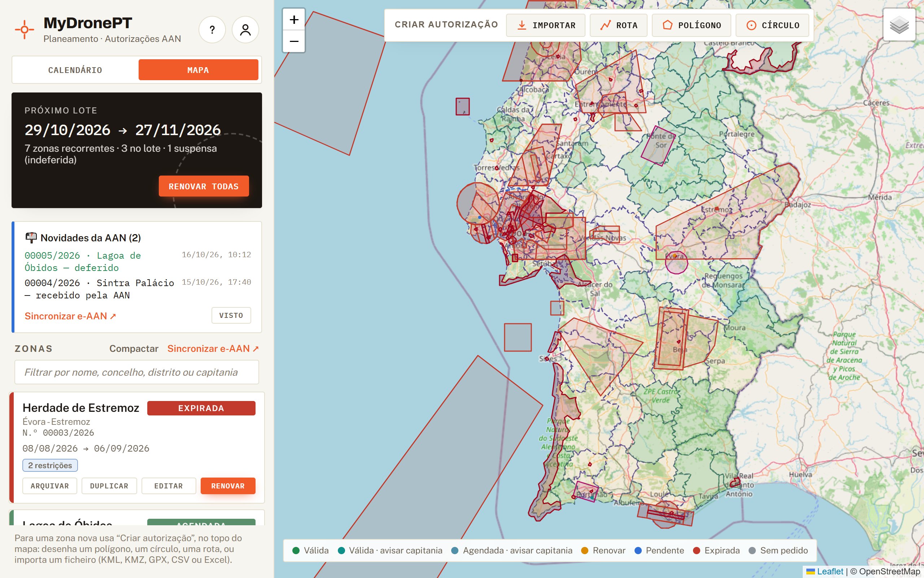Screen dimensions: 924x578
Task: Switch to the Calendário tab
Action: point(75,70)
